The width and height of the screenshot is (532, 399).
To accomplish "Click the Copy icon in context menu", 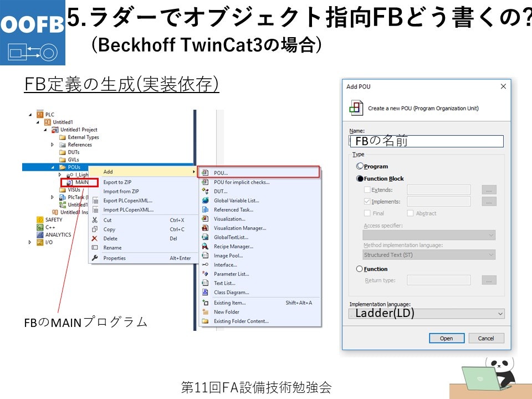I will tap(95, 229).
